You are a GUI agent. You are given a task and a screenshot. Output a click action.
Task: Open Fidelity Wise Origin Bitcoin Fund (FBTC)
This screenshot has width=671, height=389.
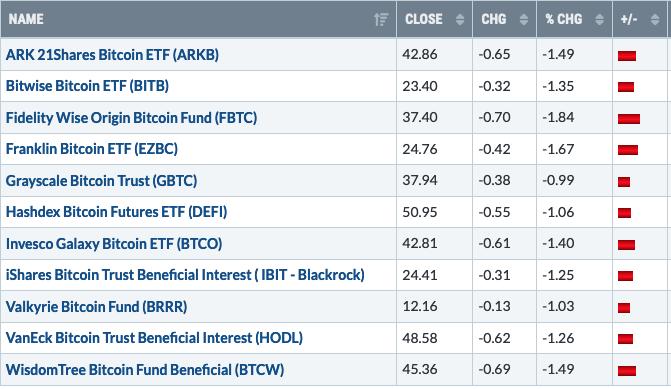coord(131,118)
